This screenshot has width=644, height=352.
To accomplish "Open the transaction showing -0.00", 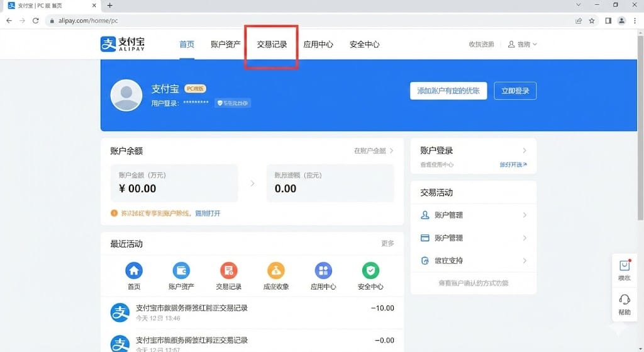I will coord(252,341).
